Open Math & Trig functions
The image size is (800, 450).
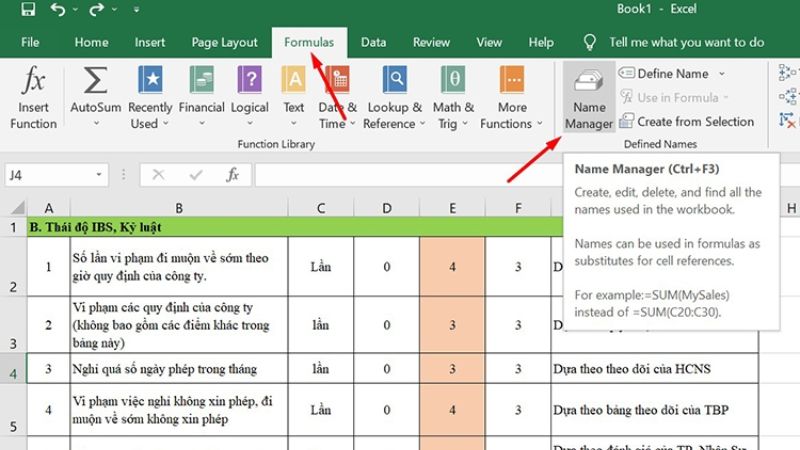[x=453, y=97]
